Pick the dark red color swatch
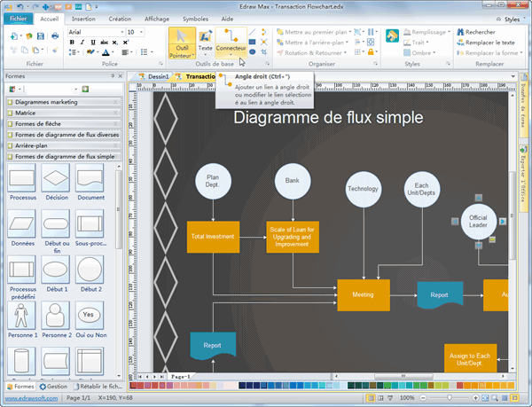 pyautogui.click(x=133, y=386)
